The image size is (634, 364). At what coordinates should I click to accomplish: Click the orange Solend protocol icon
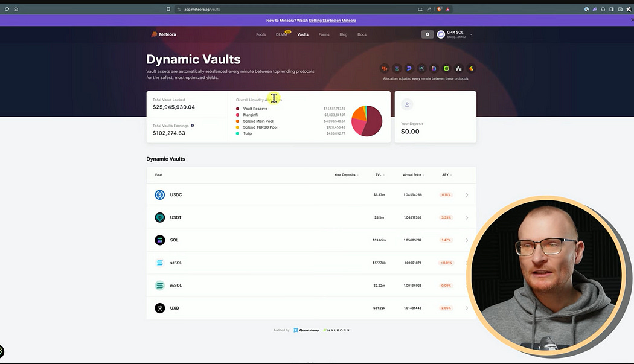pos(385,68)
